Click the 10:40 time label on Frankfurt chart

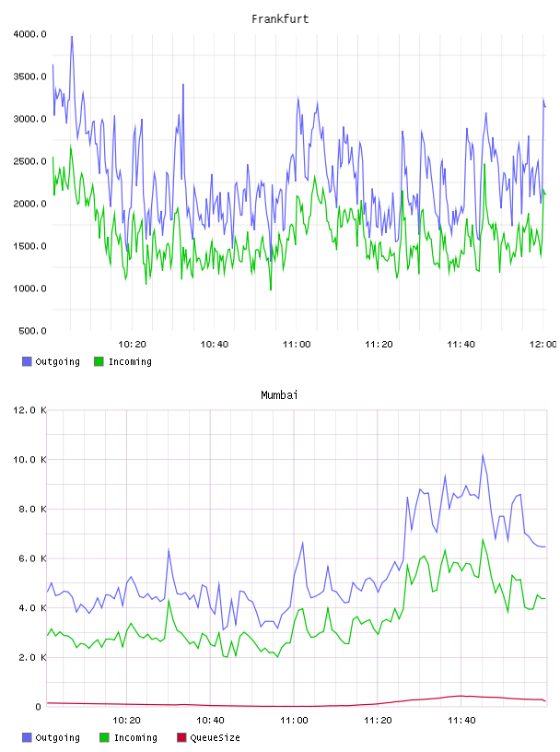pyautogui.click(x=214, y=345)
